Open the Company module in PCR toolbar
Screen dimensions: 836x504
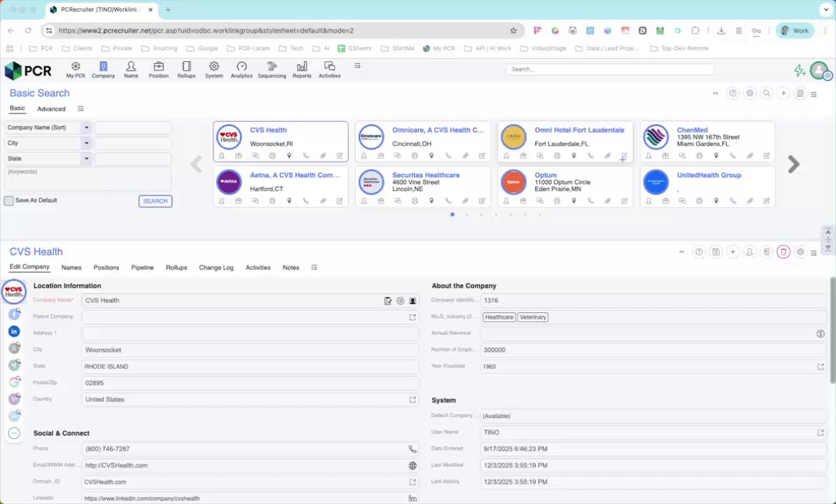coord(103,69)
